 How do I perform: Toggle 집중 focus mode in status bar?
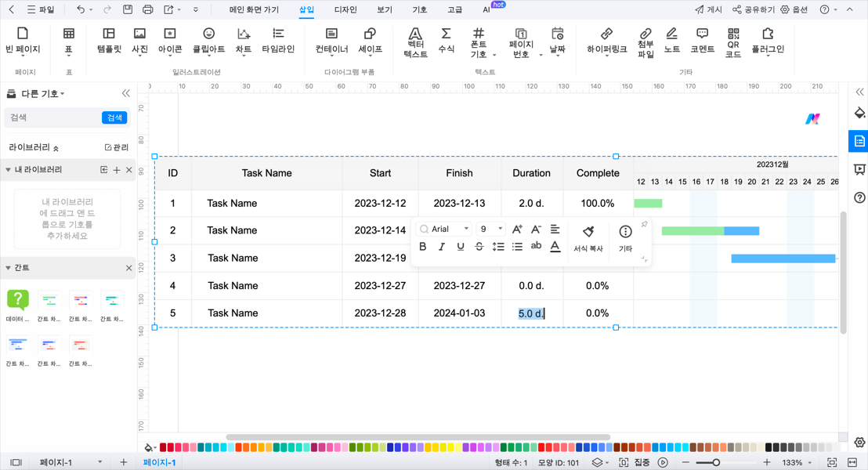click(x=636, y=462)
